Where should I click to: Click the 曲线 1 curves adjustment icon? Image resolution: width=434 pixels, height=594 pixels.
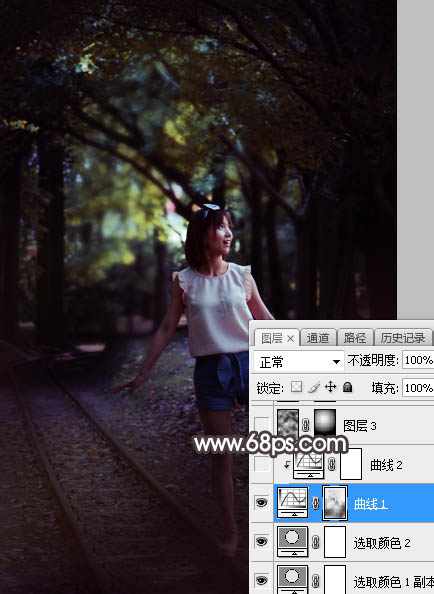[292, 502]
